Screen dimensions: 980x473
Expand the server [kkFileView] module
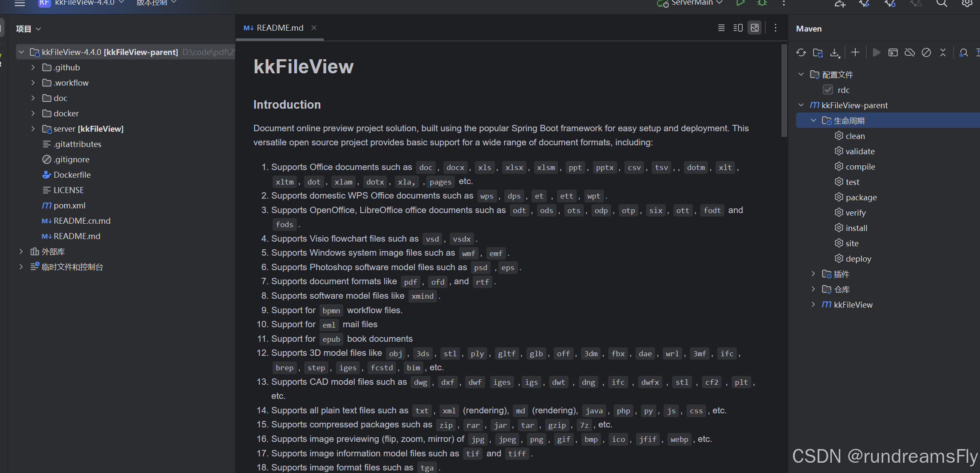click(x=33, y=129)
